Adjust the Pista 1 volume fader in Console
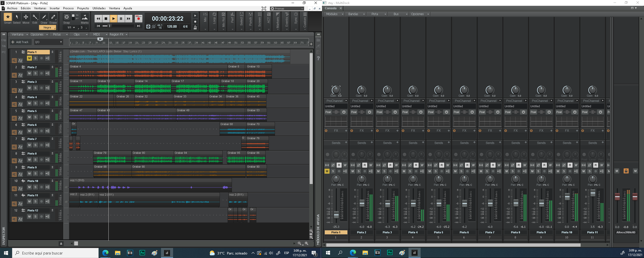The width and height of the screenshot is (644, 258). [336, 215]
